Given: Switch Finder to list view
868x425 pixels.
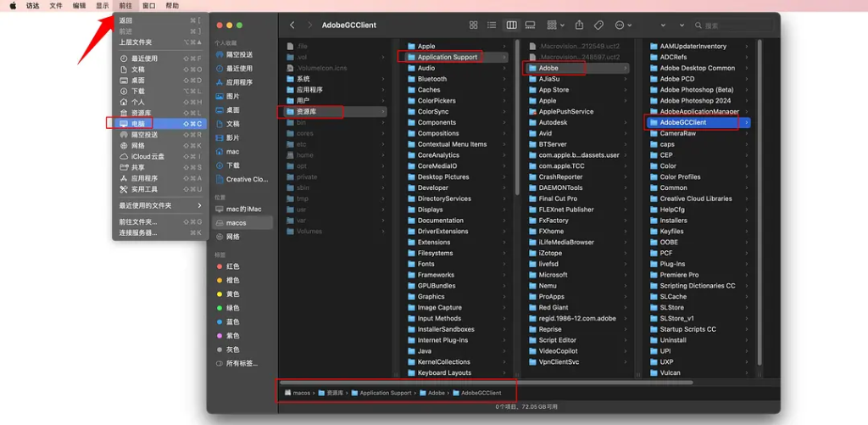Looking at the screenshot, I should (x=492, y=25).
